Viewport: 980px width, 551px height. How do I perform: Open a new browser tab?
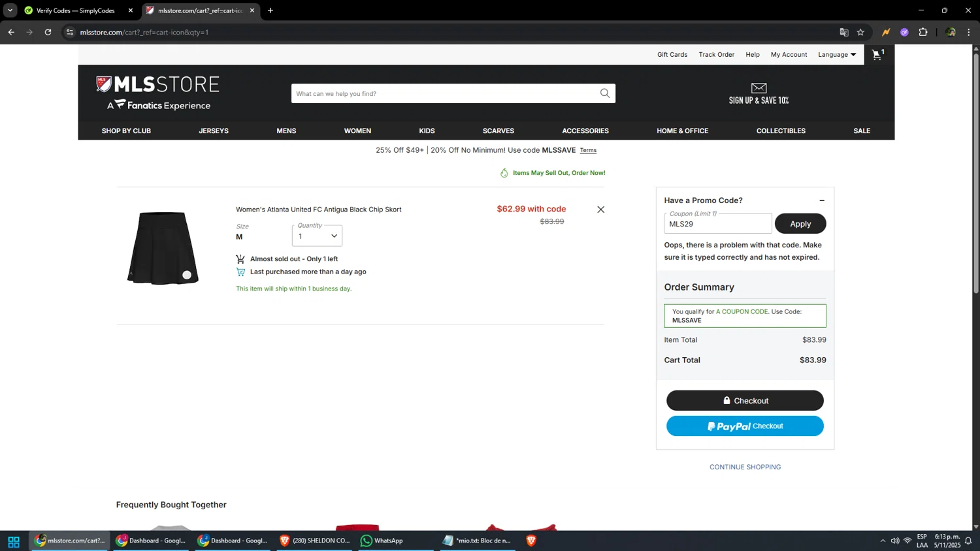pyautogui.click(x=270, y=10)
